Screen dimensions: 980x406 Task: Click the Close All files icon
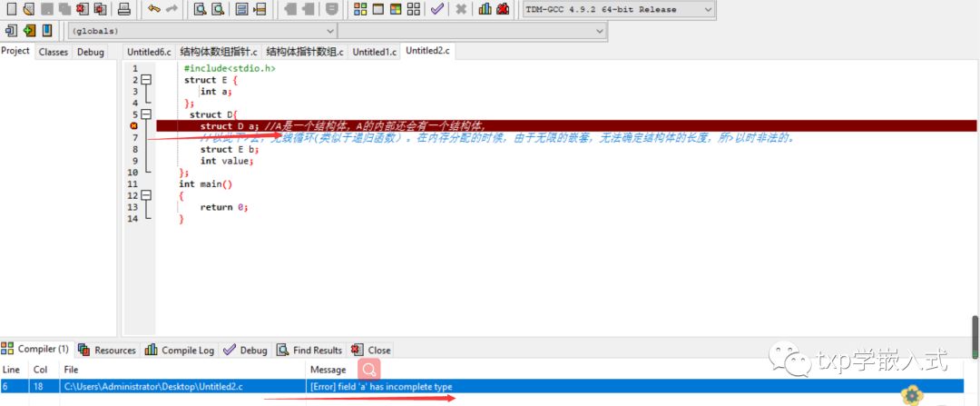pos(100,9)
